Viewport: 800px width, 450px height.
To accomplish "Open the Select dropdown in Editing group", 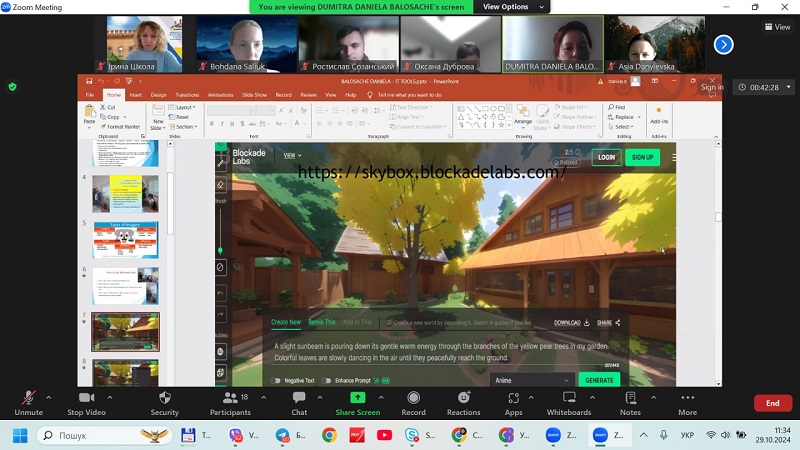I will [621, 127].
